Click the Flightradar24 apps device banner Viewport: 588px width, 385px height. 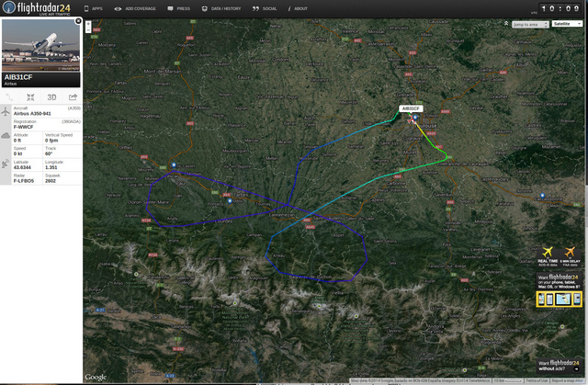(x=559, y=299)
